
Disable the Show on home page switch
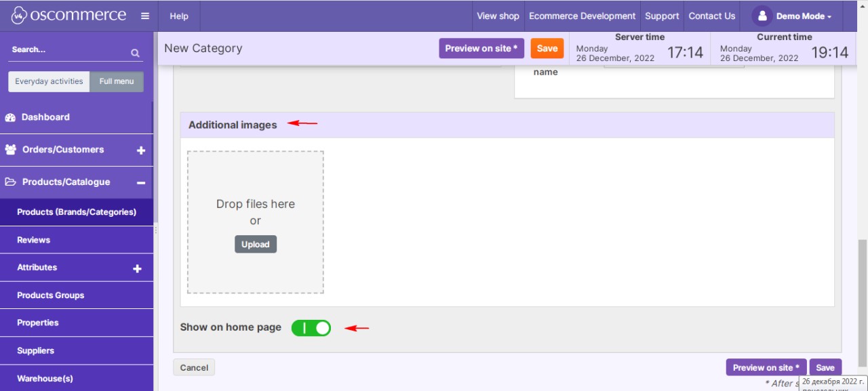pyautogui.click(x=311, y=328)
